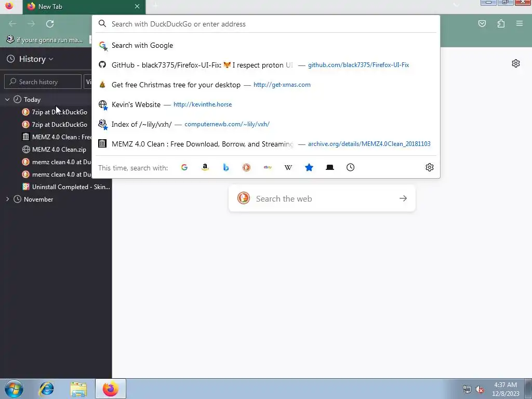This screenshot has height=399, width=532.
Task: Click the Firefox taskbar button
Action: [111, 389]
